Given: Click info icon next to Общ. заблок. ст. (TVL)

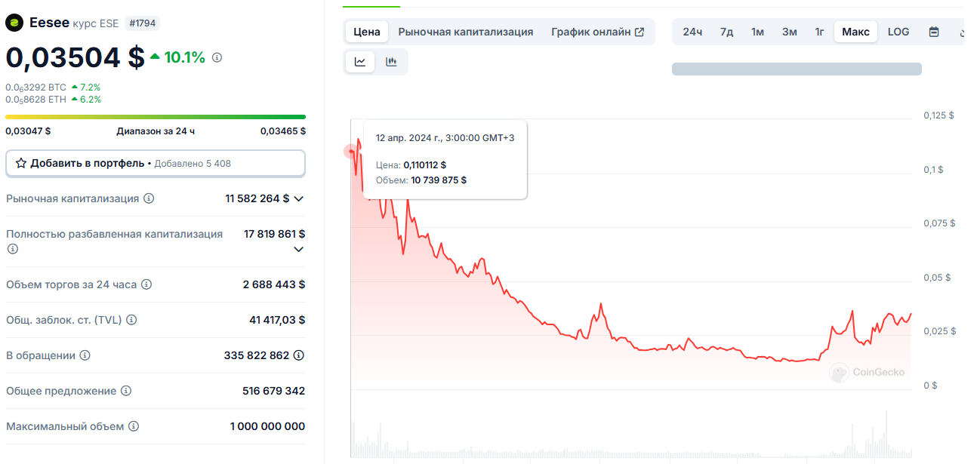Looking at the screenshot, I should point(131,319).
